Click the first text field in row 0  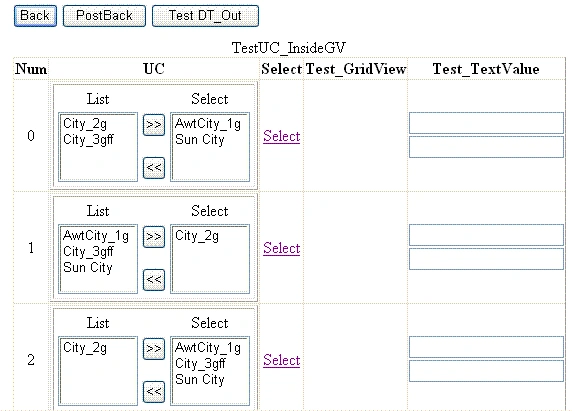tap(486, 123)
